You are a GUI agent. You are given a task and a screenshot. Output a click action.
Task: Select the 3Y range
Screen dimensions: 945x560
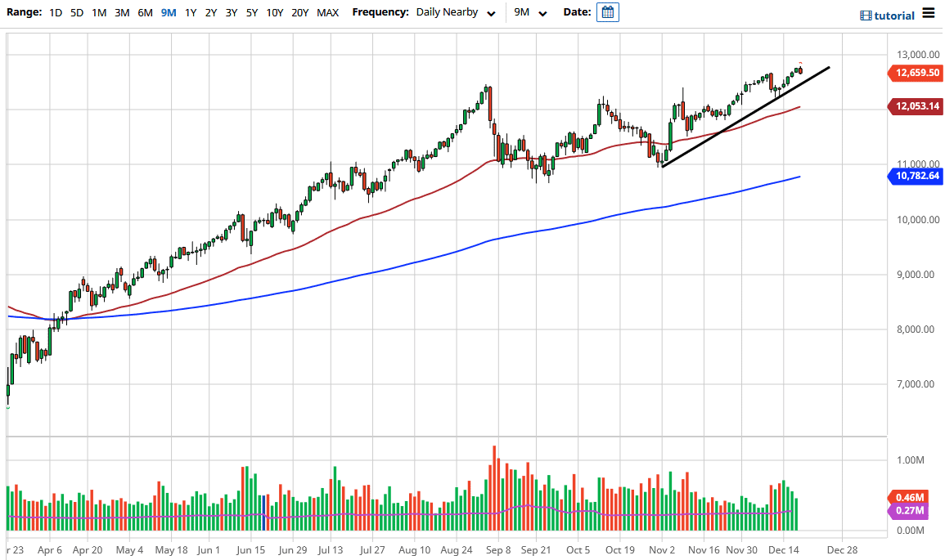point(232,12)
